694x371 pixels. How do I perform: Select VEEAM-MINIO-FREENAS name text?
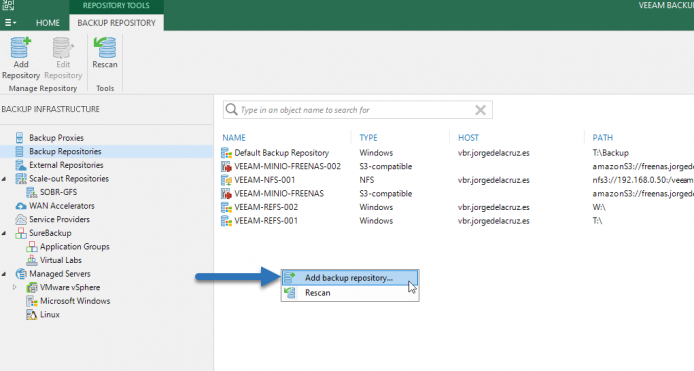(x=279, y=193)
